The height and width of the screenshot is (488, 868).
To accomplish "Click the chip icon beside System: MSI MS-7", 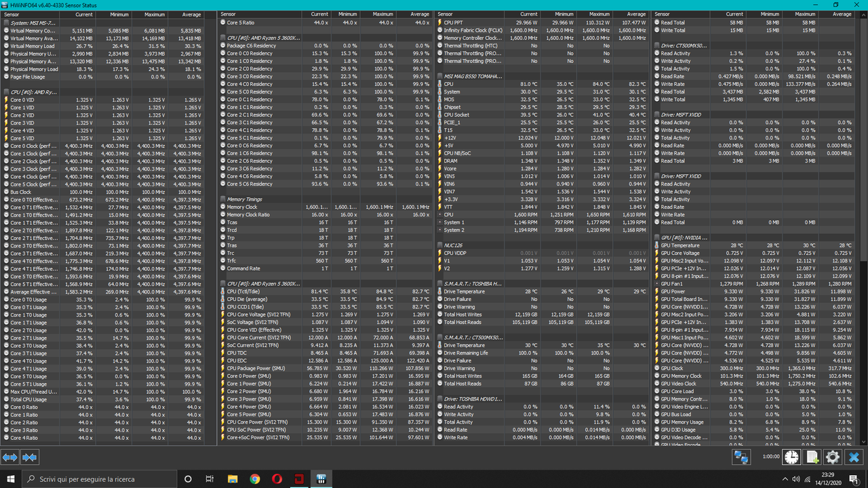I will [x=6, y=23].
